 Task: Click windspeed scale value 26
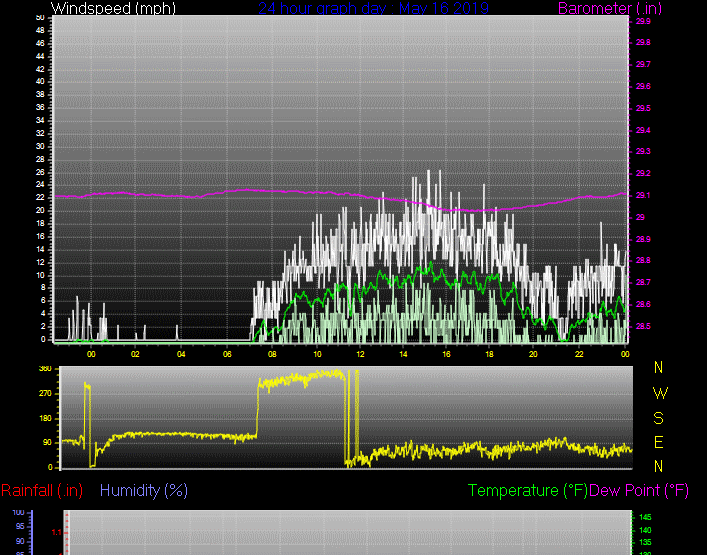pos(40,173)
